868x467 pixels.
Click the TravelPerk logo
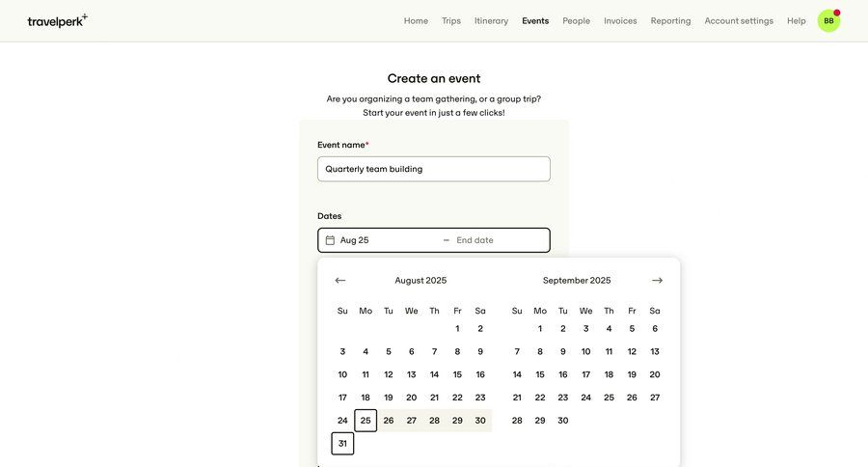pos(57,20)
